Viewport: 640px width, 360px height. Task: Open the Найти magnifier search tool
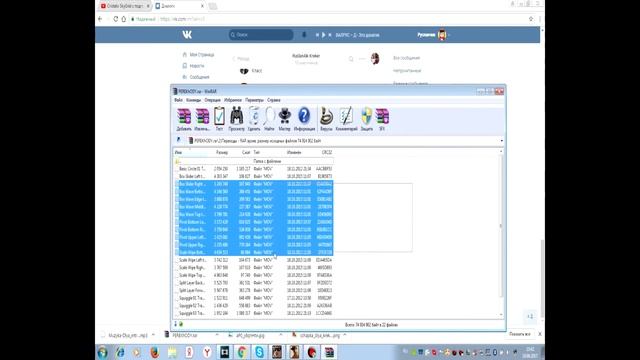click(269, 119)
